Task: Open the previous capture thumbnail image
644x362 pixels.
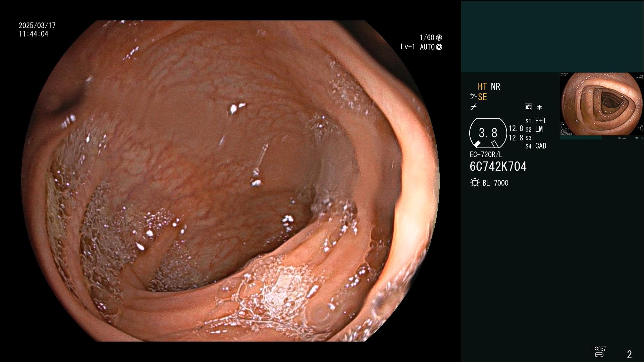Action: (602, 104)
